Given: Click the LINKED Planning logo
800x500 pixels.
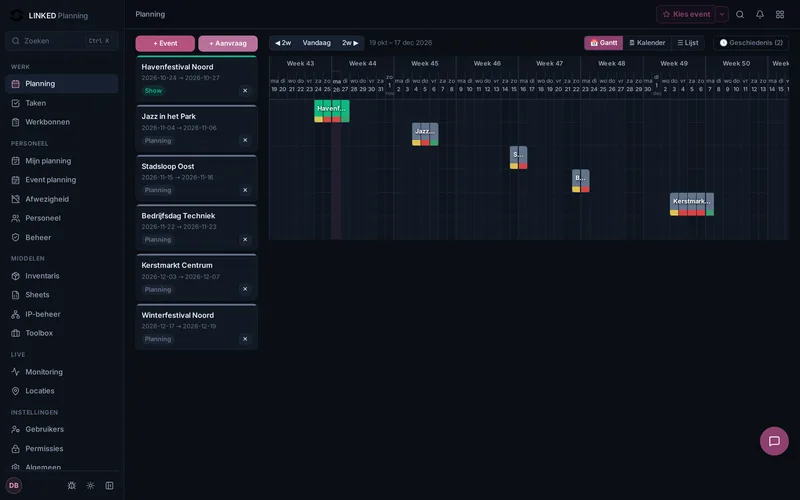Looking at the screenshot, I should click(x=49, y=15).
